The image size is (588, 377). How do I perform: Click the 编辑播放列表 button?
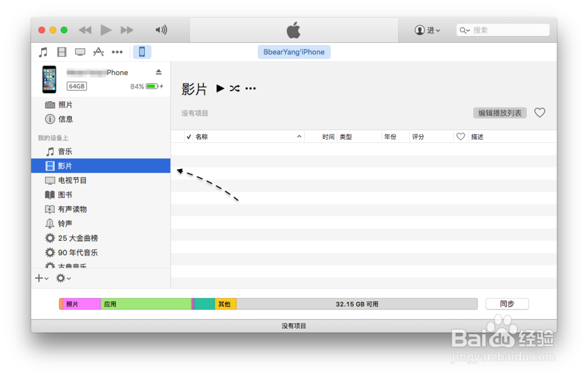[500, 113]
